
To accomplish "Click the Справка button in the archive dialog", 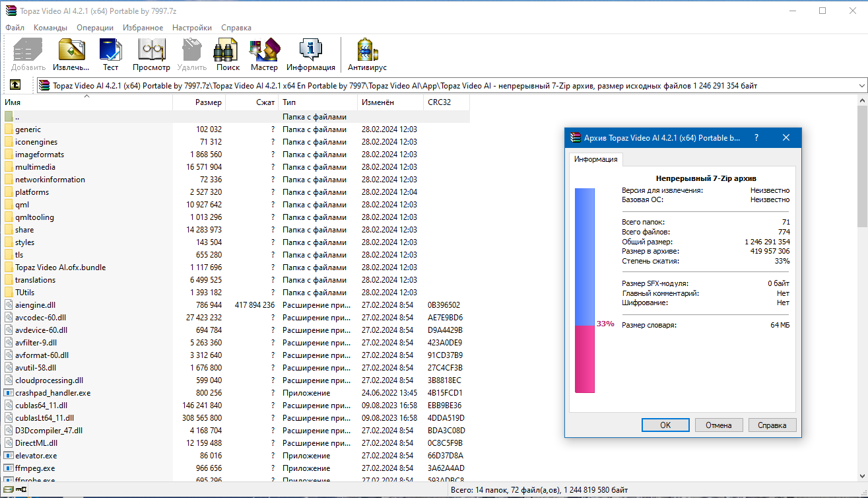I will pyautogui.click(x=772, y=425).
